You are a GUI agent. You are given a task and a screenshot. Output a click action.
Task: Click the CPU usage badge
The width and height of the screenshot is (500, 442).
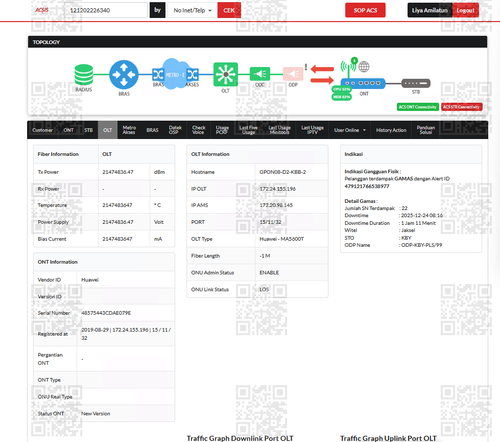pyautogui.click(x=342, y=89)
